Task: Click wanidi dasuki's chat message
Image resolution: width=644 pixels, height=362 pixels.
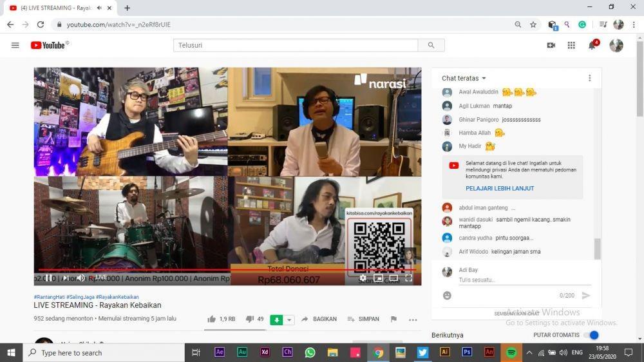Action: pyautogui.click(x=515, y=223)
